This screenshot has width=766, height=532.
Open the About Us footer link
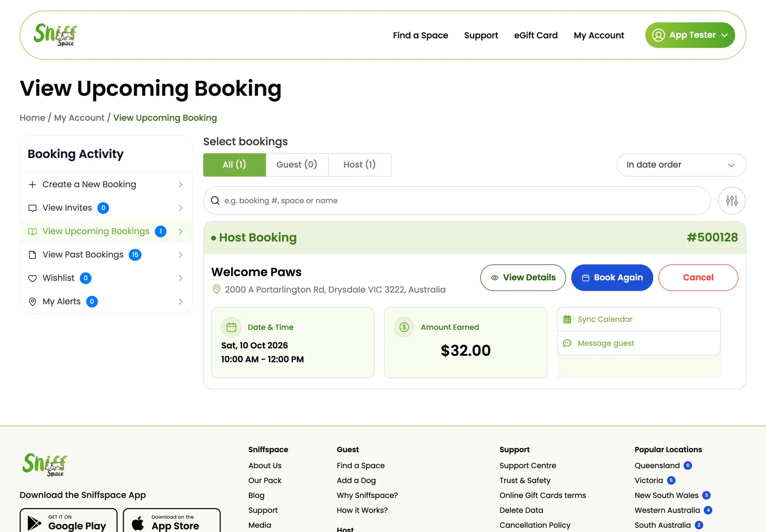[x=265, y=466]
